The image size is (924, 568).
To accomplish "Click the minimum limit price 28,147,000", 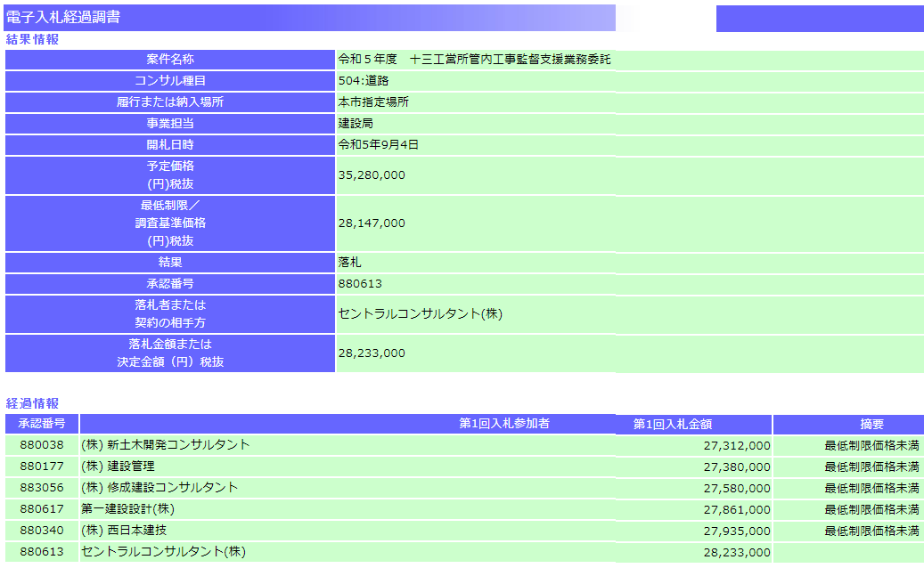I will coord(372,223).
